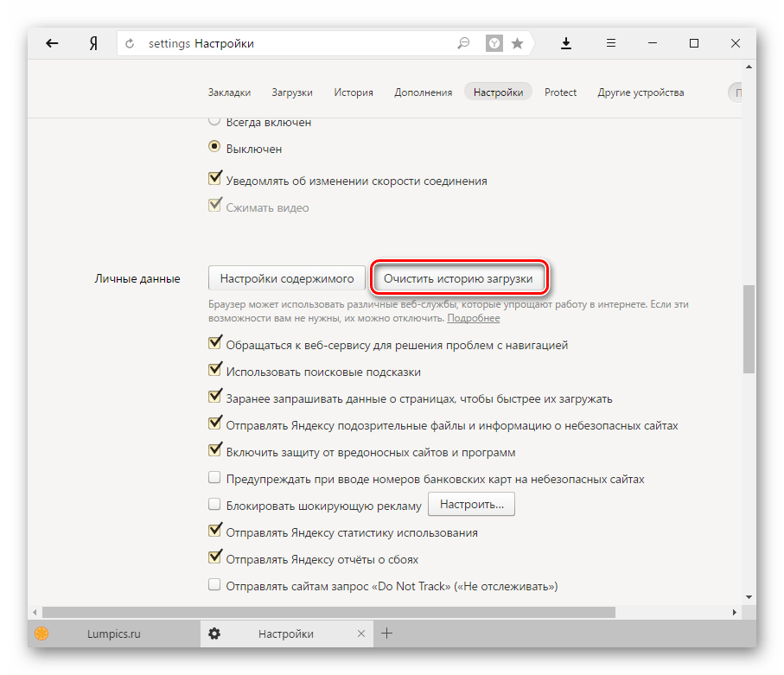Select the Выключен radio button
The image size is (784, 675).
pos(214,147)
